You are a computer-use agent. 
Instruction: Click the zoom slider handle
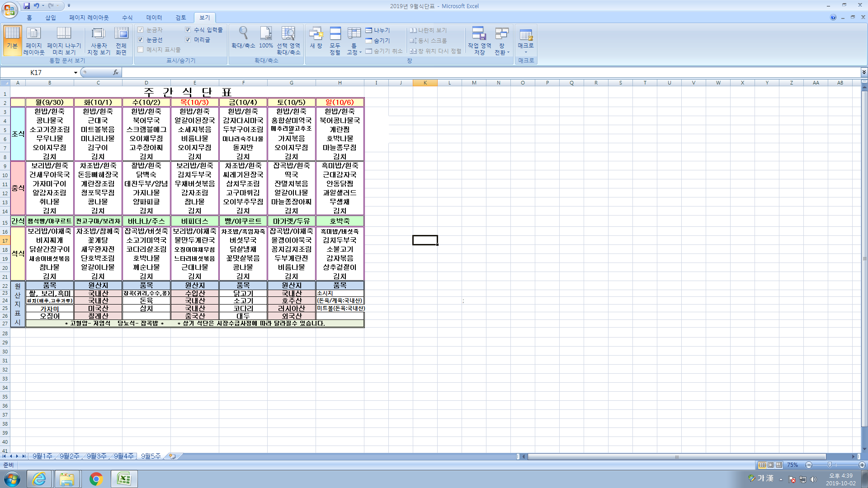(830, 465)
